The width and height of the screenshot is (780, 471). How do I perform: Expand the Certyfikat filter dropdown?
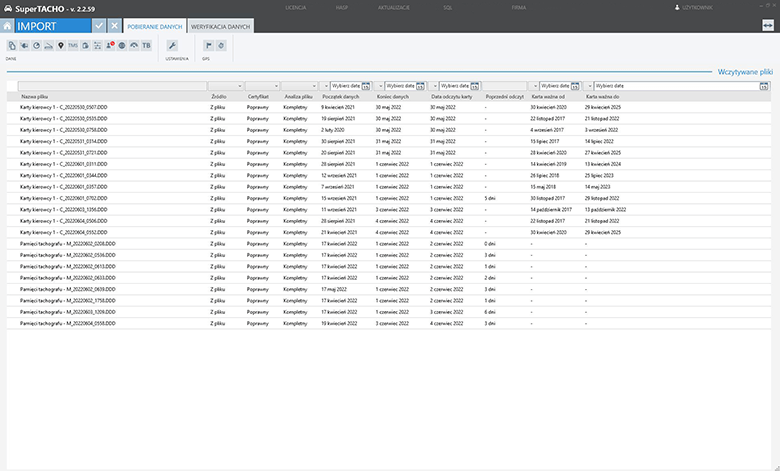pyautogui.click(x=275, y=86)
